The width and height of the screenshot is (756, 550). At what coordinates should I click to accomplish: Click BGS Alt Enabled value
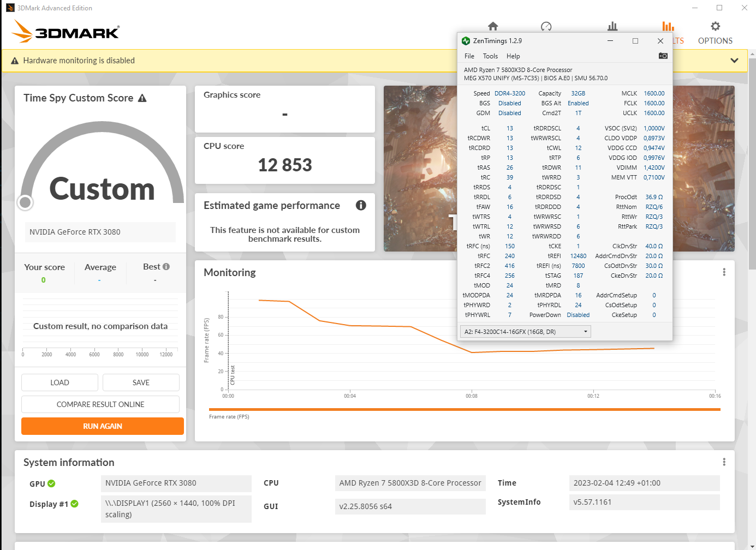[578, 103]
